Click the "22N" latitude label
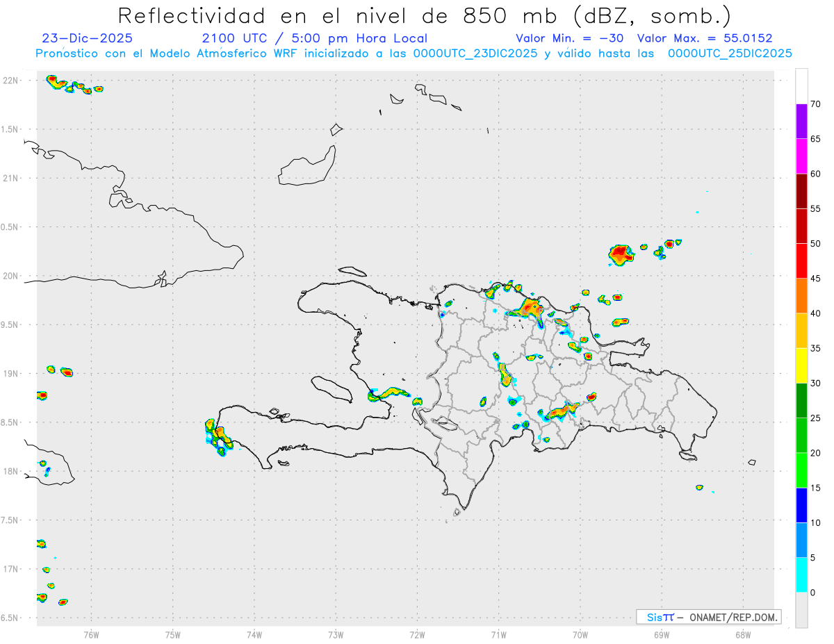The width and height of the screenshot is (834, 644). (12, 81)
